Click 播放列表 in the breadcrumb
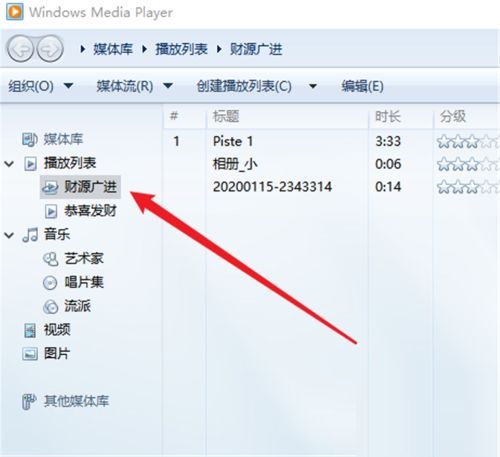500x457 pixels. tap(182, 49)
